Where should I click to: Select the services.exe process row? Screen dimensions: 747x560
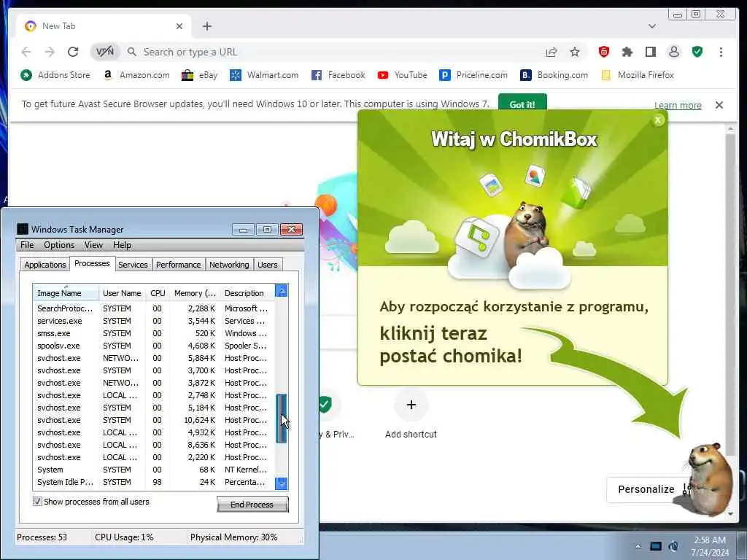(153, 321)
